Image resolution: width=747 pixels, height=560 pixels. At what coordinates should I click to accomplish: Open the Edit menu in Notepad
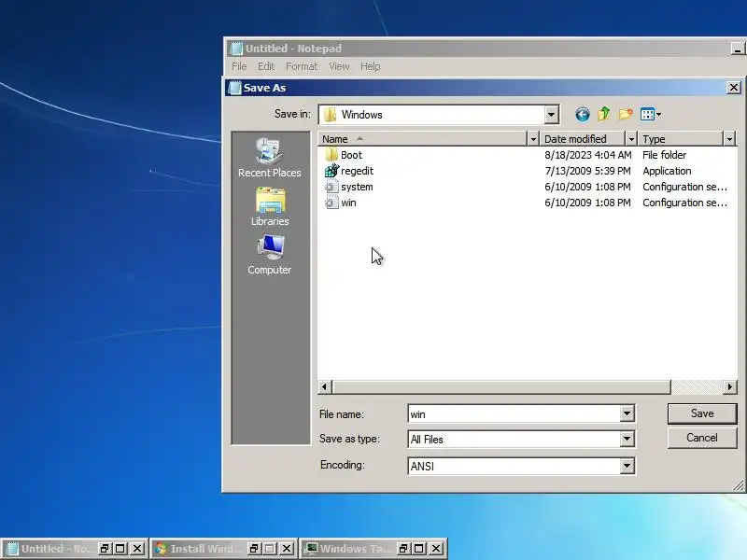pos(266,66)
